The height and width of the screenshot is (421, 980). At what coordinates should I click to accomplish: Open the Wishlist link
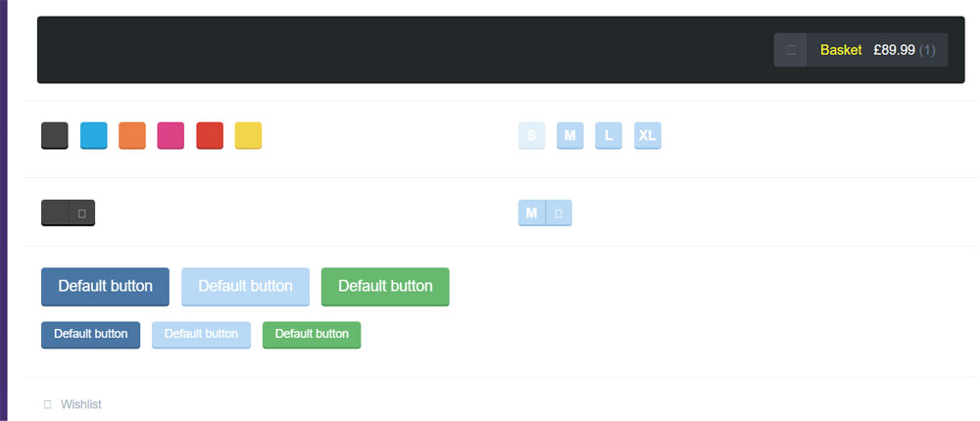coord(80,404)
